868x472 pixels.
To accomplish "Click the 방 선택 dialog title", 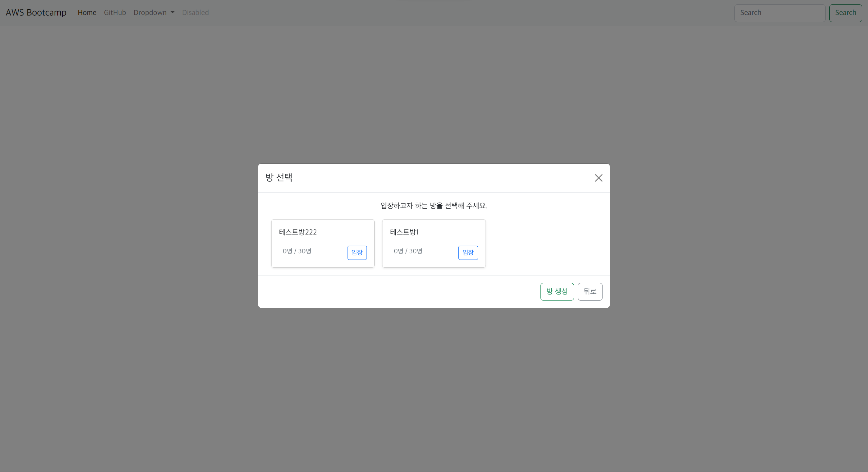I will click(x=279, y=177).
